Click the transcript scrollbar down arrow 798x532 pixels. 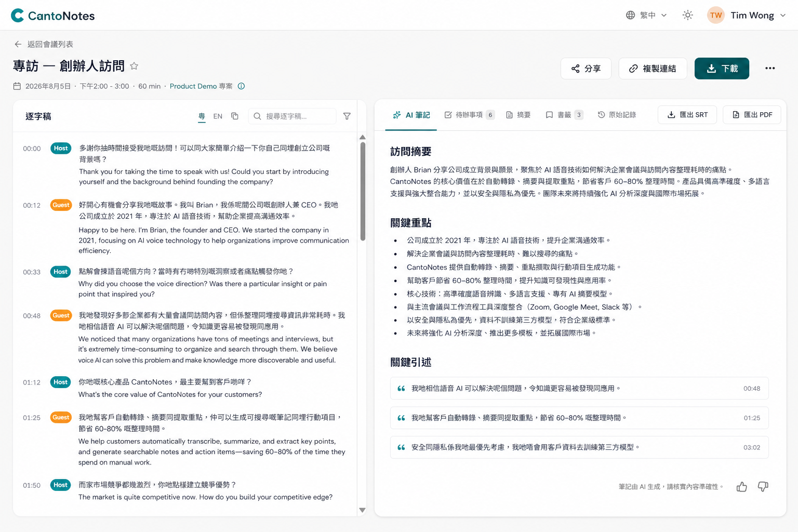[363, 510]
